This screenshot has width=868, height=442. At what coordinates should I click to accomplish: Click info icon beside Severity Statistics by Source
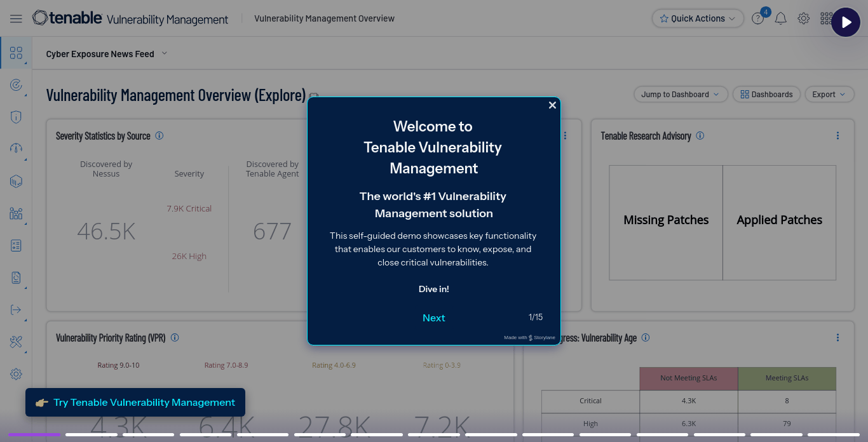[x=159, y=136]
